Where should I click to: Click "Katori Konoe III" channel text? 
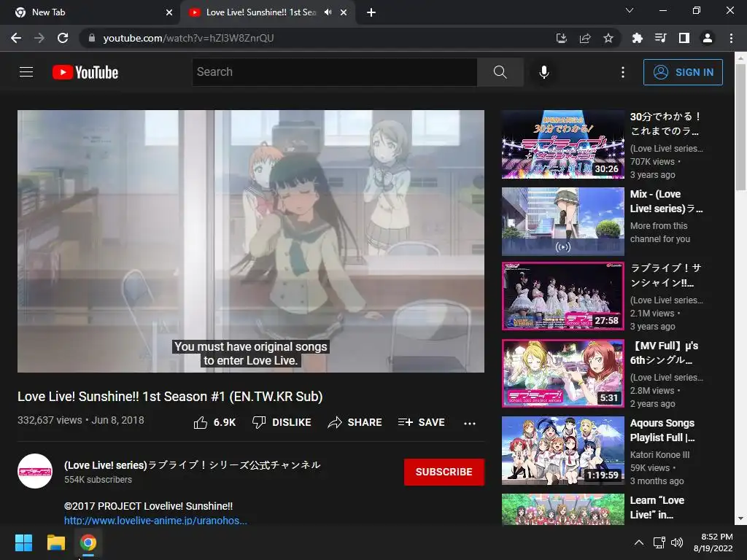tap(659, 455)
